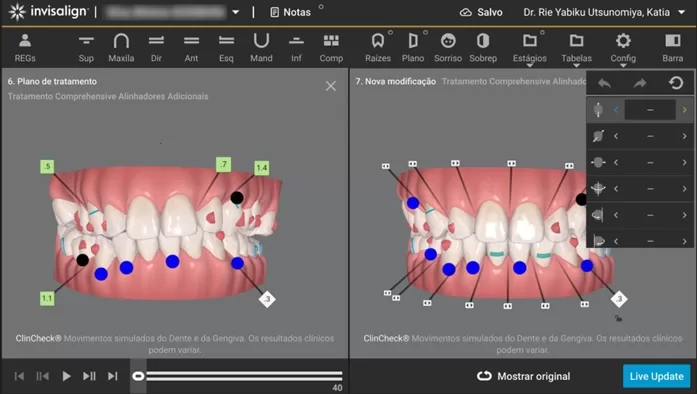Toggle the Plano plane display
The height and width of the screenshot is (394, 697).
413,48
